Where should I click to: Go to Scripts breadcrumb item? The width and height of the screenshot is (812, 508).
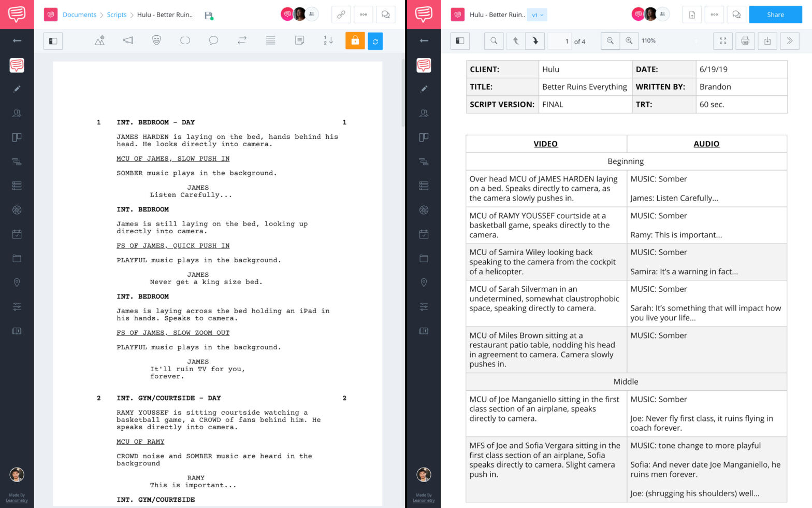(x=117, y=15)
